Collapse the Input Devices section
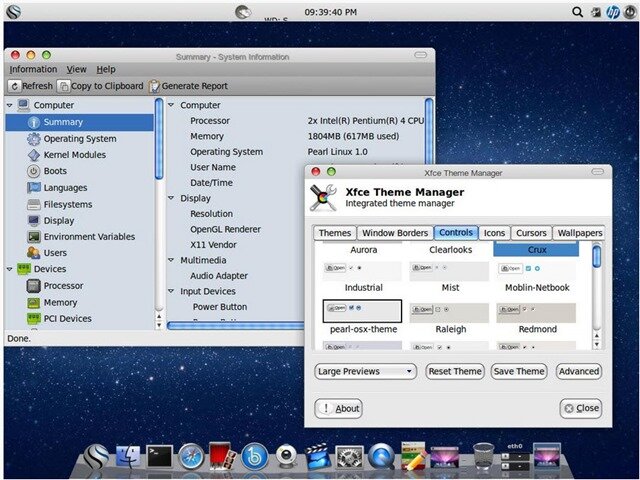Viewport: 640px width, 480px height. click(x=171, y=291)
